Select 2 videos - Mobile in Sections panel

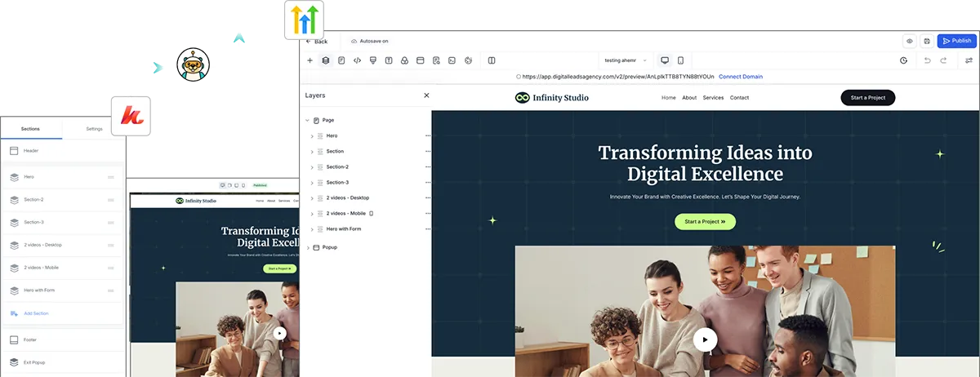coord(63,268)
